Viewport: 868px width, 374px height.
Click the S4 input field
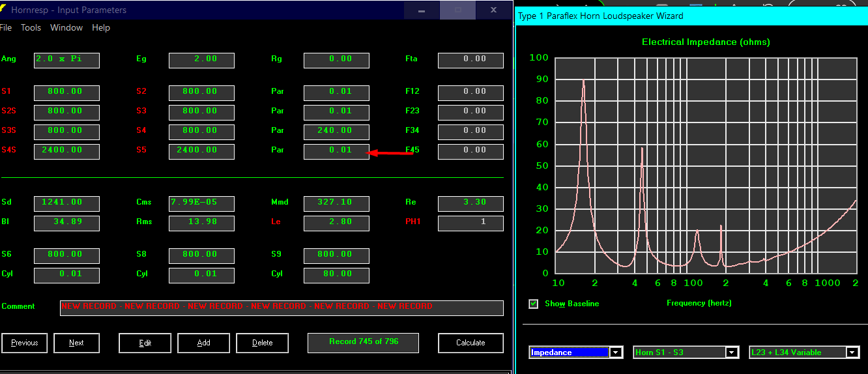201,132
